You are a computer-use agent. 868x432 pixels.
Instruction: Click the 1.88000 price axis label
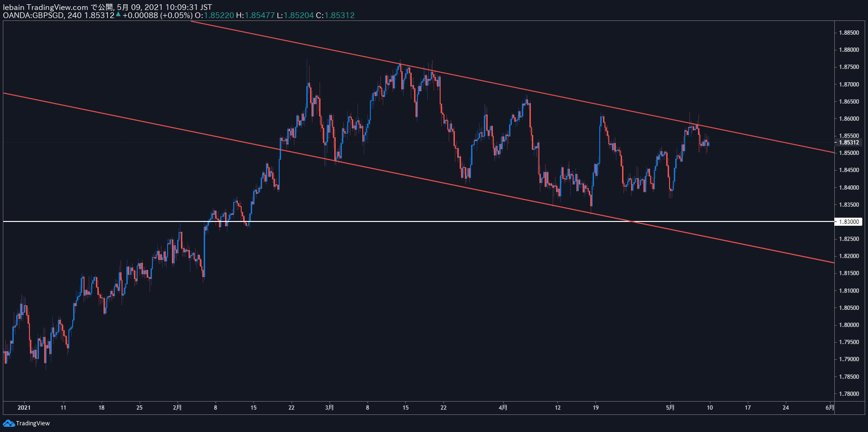(849, 50)
